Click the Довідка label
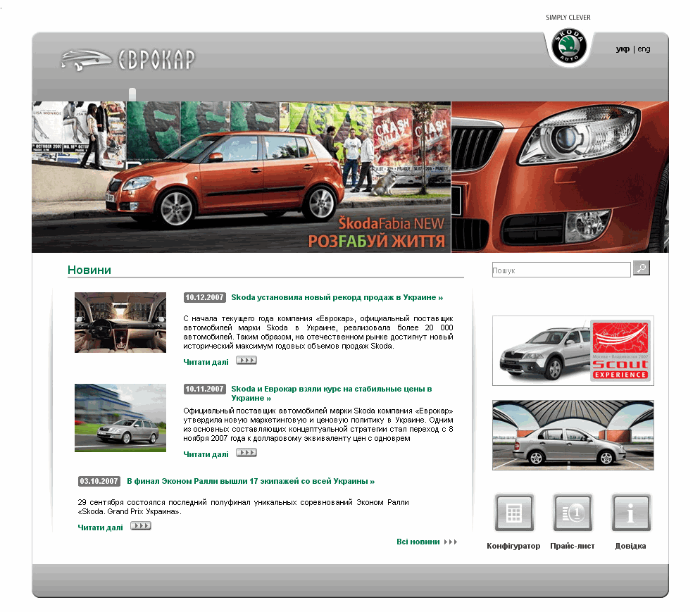The image size is (700, 612). tap(630, 546)
